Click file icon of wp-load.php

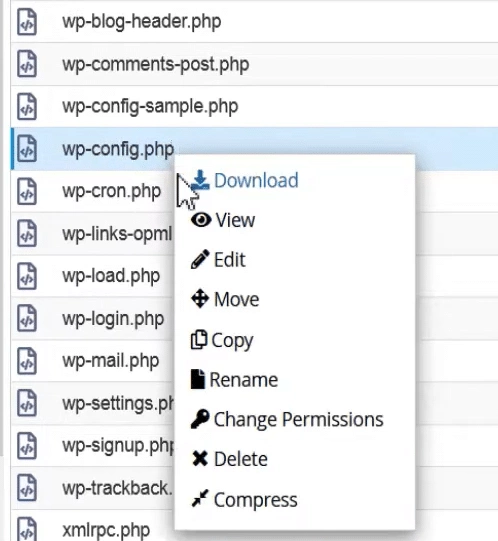[27, 276]
